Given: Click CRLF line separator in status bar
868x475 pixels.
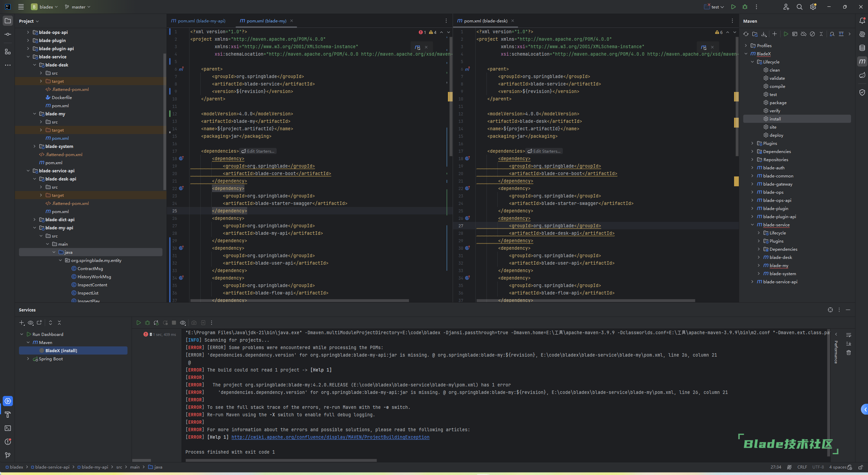Looking at the screenshot, I should point(802,467).
